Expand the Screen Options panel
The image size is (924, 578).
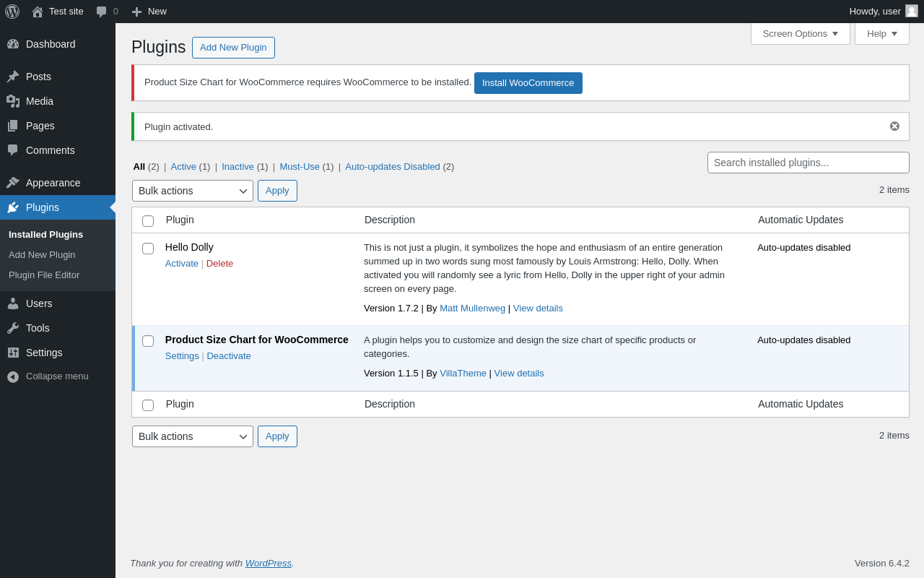(x=800, y=33)
